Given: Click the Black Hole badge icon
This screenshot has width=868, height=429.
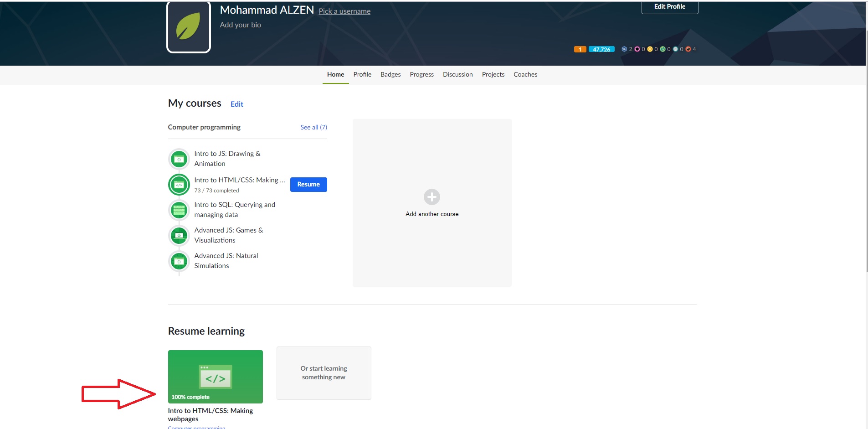Looking at the screenshot, I should (x=637, y=49).
